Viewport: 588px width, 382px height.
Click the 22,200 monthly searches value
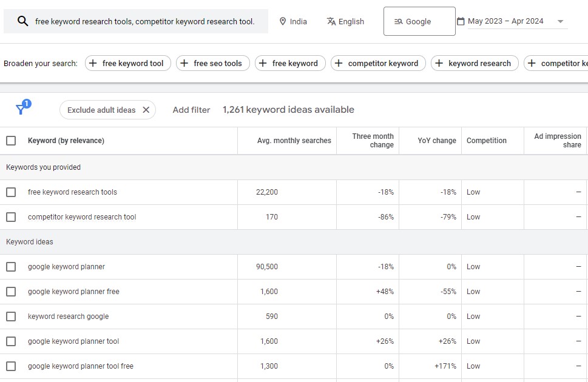click(267, 192)
